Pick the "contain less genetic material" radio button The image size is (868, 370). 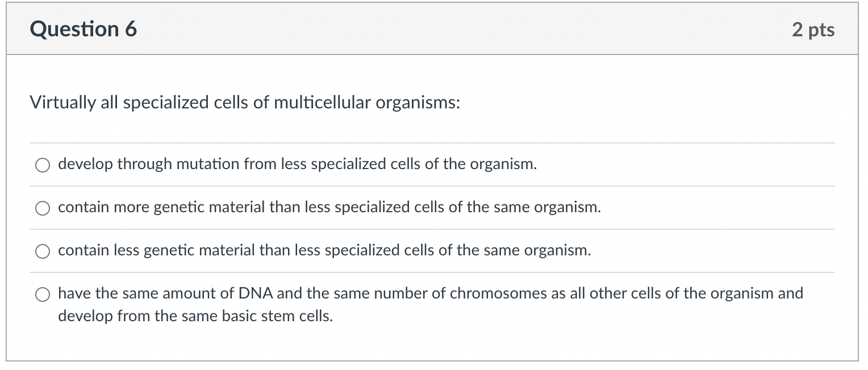tap(43, 251)
